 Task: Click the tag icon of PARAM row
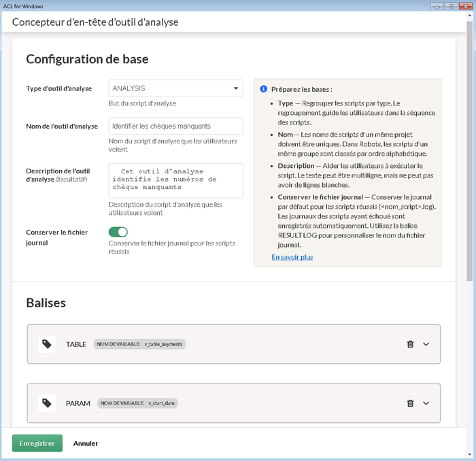point(47,403)
